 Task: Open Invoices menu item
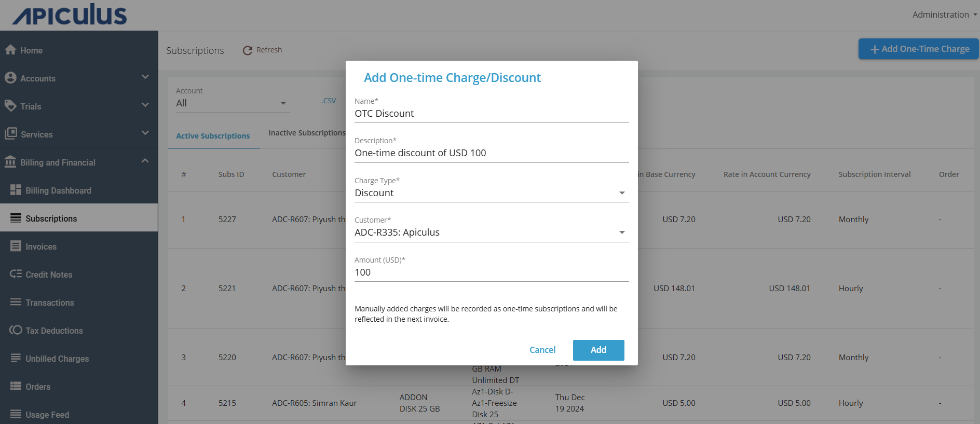pyautogui.click(x=79, y=247)
